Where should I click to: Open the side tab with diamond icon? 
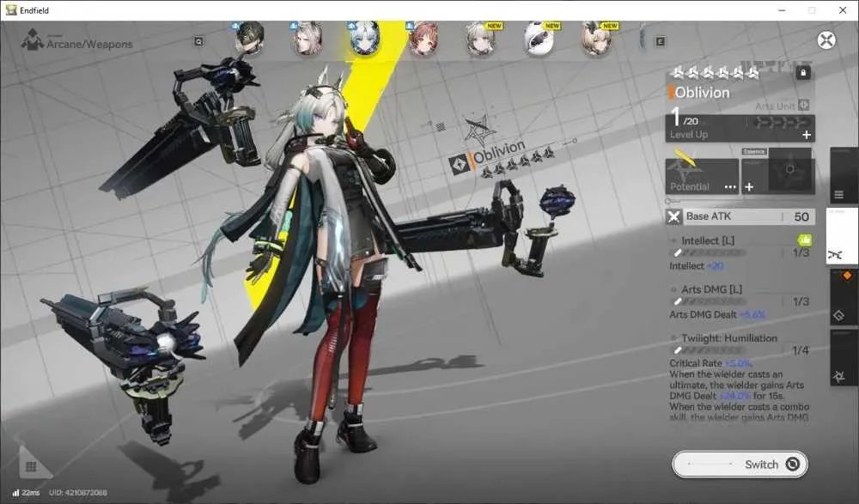point(844,296)
